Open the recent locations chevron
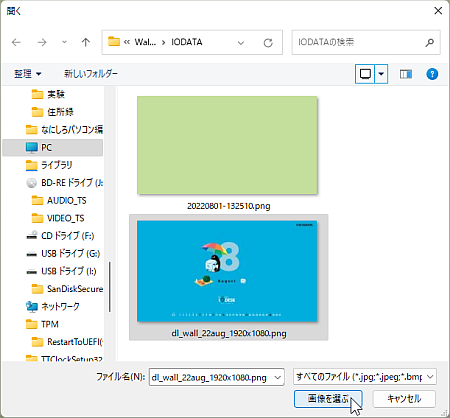450x418 pixels. pyautogui.click(x=64, y=42)
